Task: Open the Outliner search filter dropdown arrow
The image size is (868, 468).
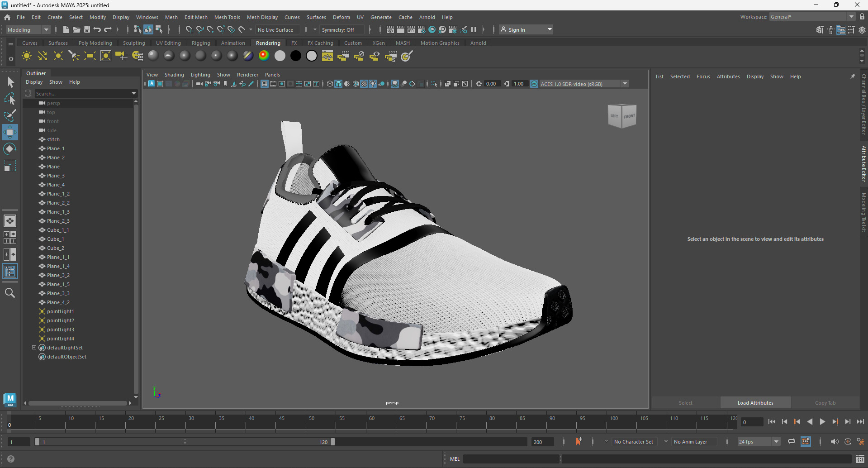Action: pos(134,93)
